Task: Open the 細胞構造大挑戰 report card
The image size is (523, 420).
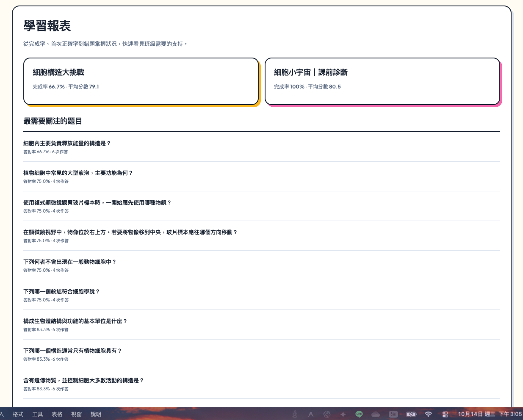Action: [141, 81]
